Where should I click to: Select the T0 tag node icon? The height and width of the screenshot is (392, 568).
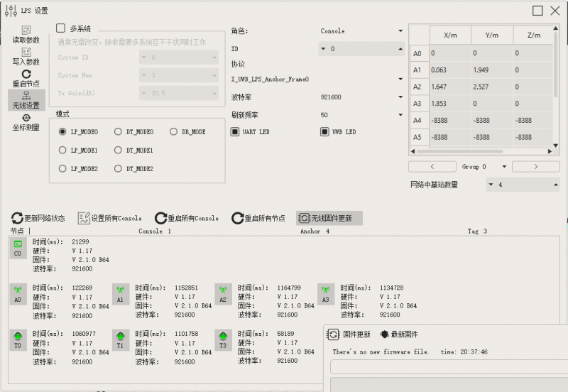18,340
